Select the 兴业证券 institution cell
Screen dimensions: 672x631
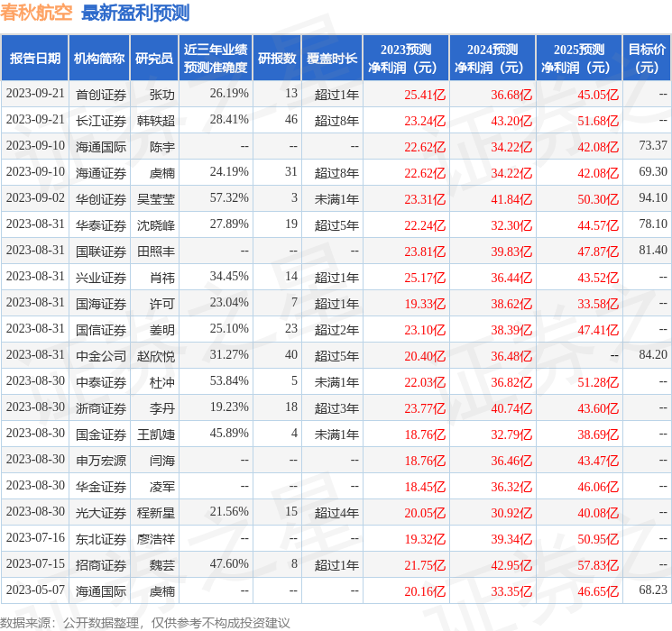click(101, 278)
